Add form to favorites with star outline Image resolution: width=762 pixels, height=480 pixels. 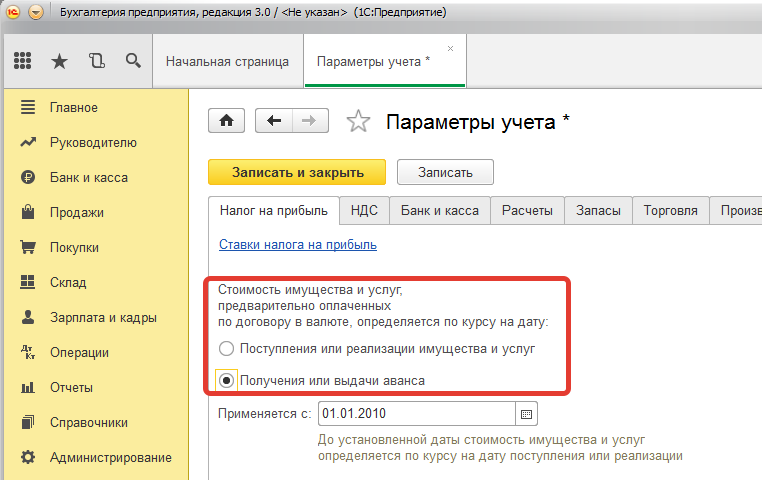358,122
